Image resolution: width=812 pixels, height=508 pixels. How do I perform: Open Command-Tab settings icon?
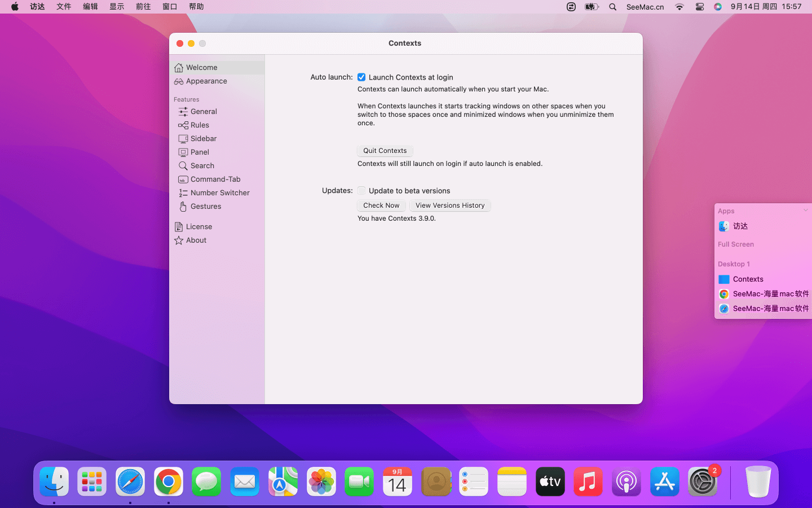pos(183,179)
